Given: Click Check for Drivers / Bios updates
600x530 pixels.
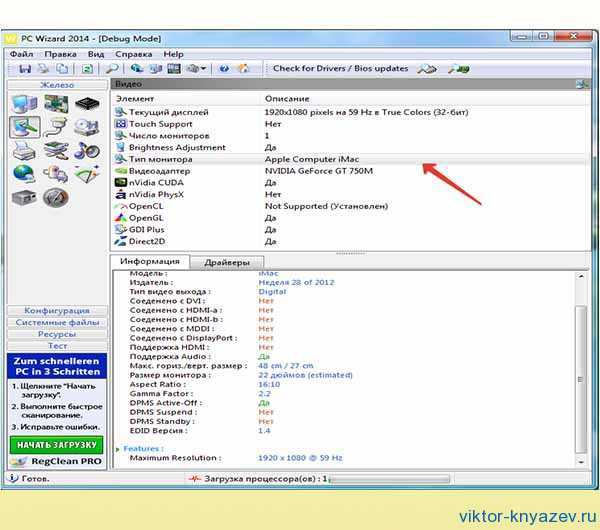Looking at the screenshot, I should click(341, 68).
